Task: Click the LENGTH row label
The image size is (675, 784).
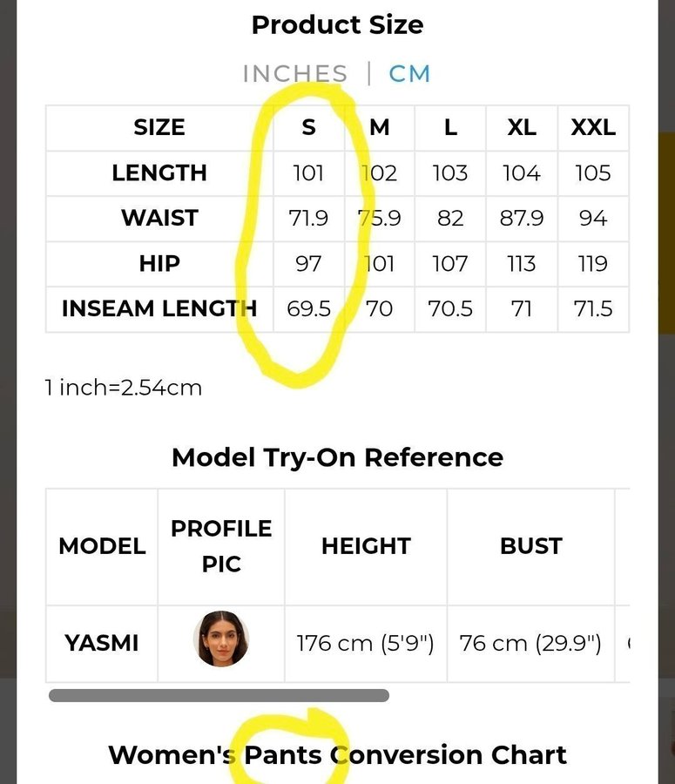Action: 159,172
